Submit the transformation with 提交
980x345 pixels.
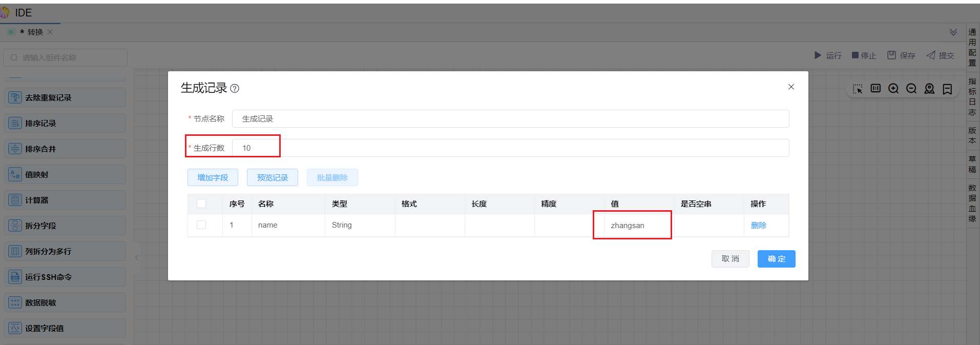pyautogui.click(x=940, y=55)
